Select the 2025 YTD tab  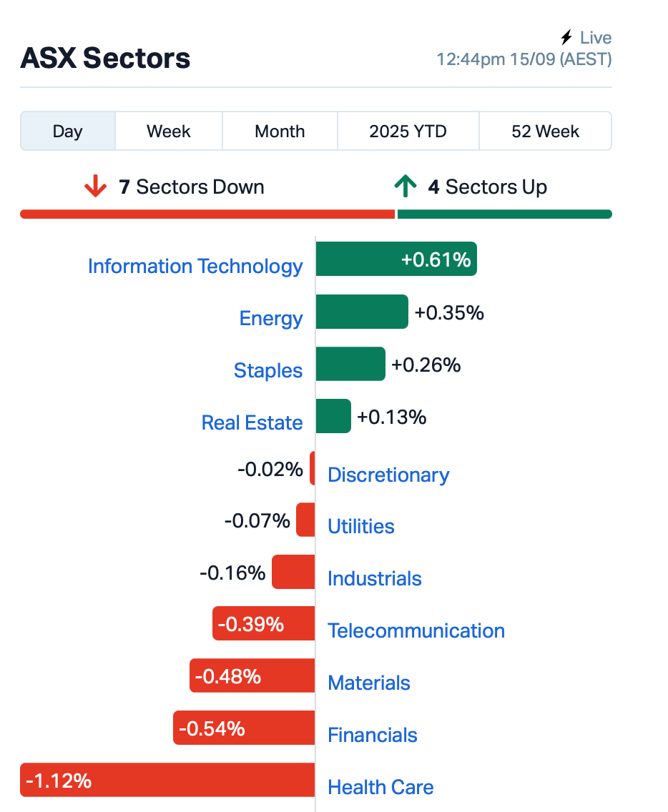click(408, 132)
